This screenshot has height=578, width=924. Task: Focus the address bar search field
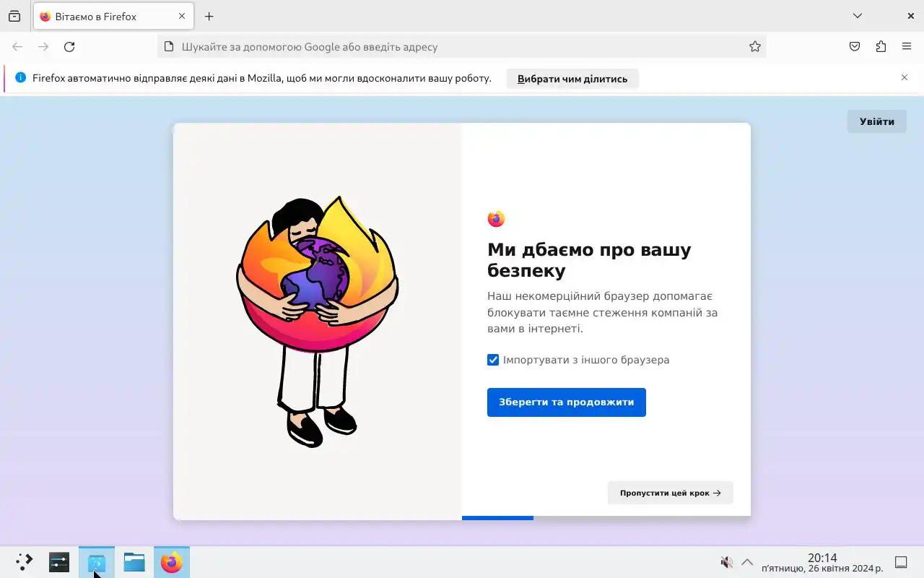[x=462, y=47]
